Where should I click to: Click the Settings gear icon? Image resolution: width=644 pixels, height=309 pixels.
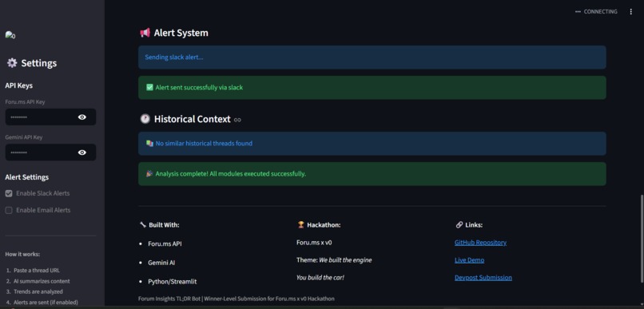click(12, 63)
